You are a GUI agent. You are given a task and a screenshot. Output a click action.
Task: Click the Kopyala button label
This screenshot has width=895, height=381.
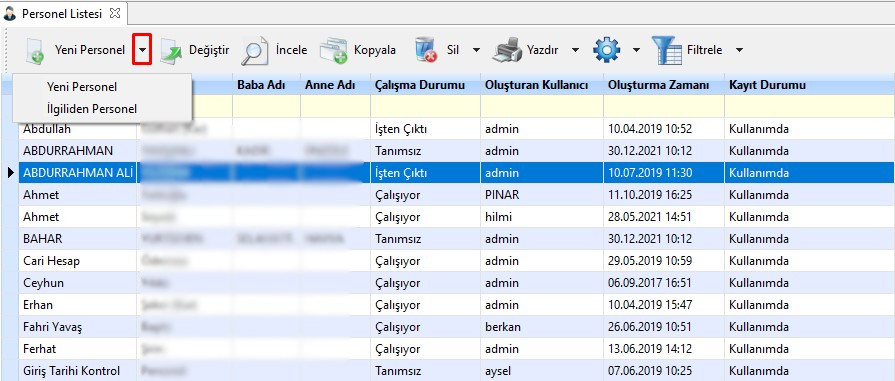point(374,50)
